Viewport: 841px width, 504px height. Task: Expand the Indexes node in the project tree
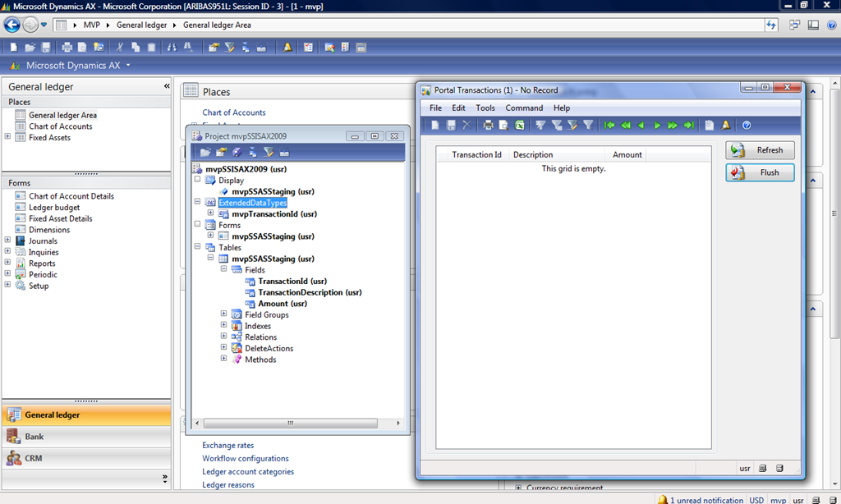(x=223, y=325)
